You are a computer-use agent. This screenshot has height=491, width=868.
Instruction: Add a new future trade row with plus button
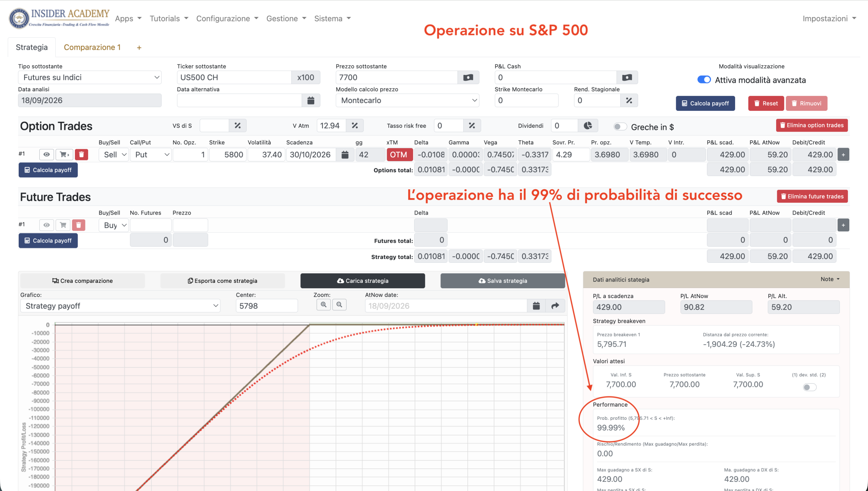pyautogui.click(x=843, y=225)
